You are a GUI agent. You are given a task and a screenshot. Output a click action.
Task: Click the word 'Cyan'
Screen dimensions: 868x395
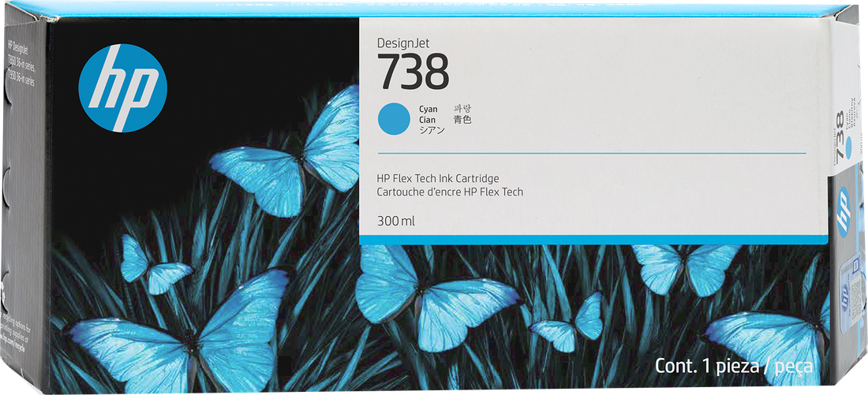point(428,110)
